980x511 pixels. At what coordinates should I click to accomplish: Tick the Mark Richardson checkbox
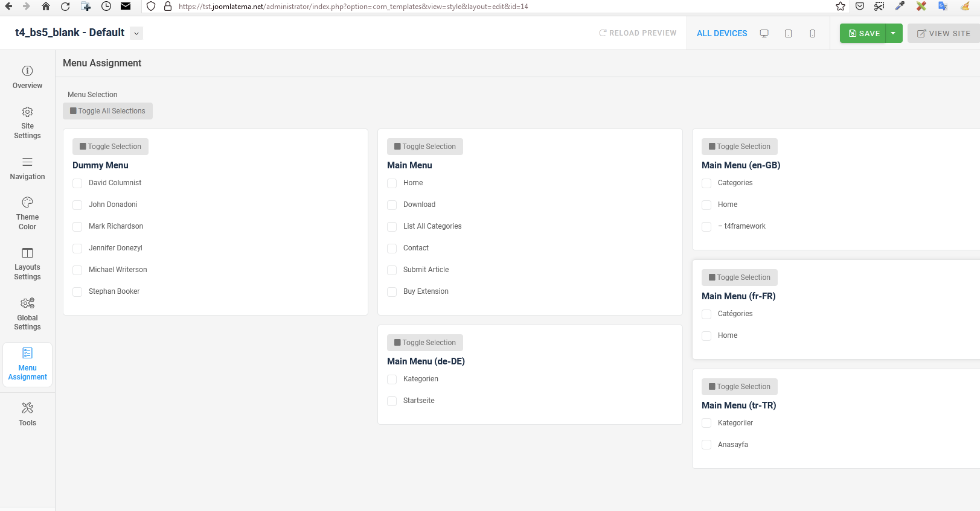[77, 227]
